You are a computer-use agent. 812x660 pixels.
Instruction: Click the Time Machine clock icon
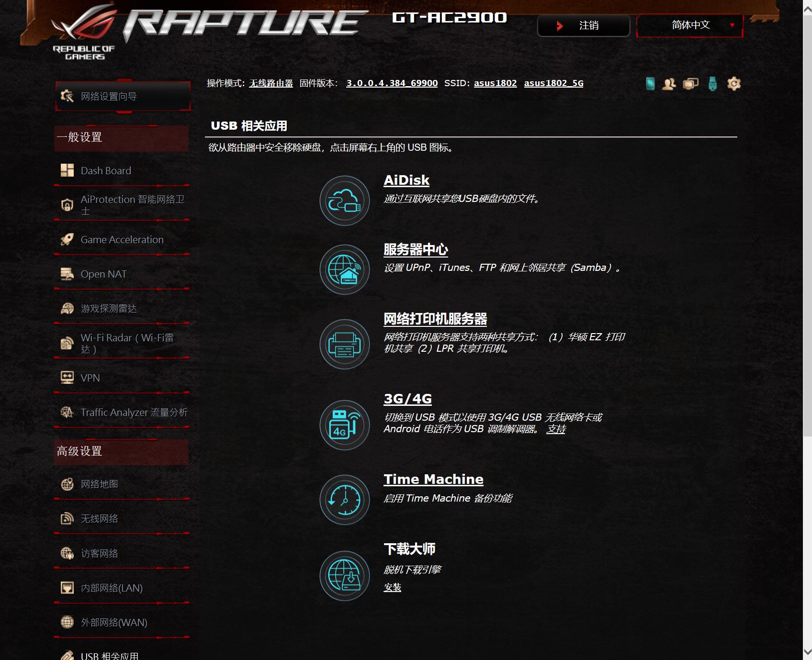[x=345, y=500]
